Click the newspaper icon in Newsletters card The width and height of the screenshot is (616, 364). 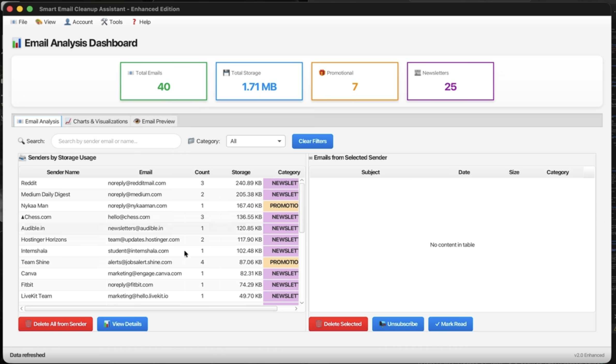[417, 73]
